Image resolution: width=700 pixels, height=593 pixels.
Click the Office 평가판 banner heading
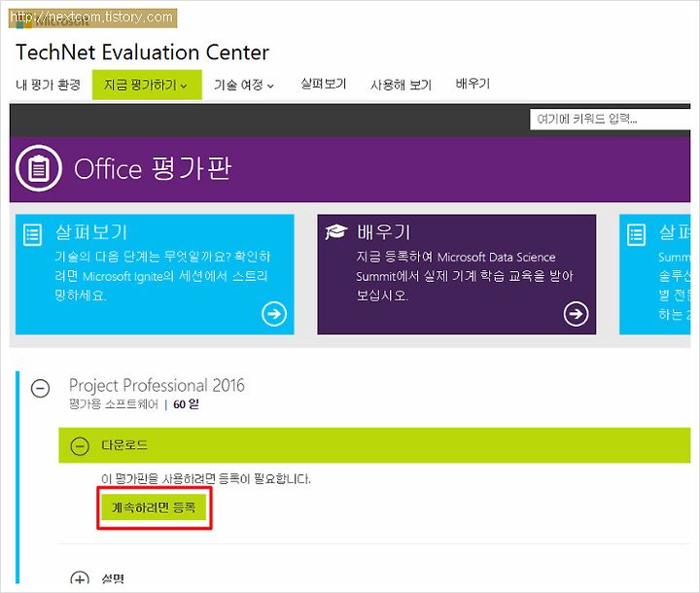(153, 168)
